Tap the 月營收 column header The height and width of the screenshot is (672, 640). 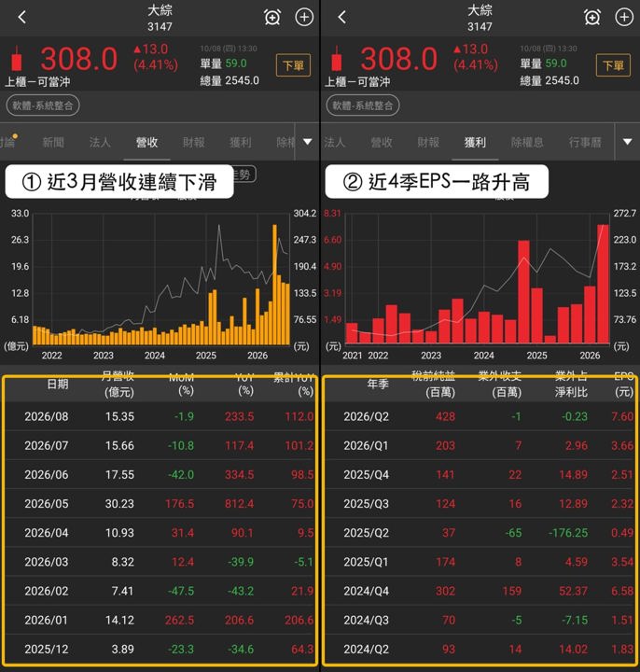click(118, 384)
